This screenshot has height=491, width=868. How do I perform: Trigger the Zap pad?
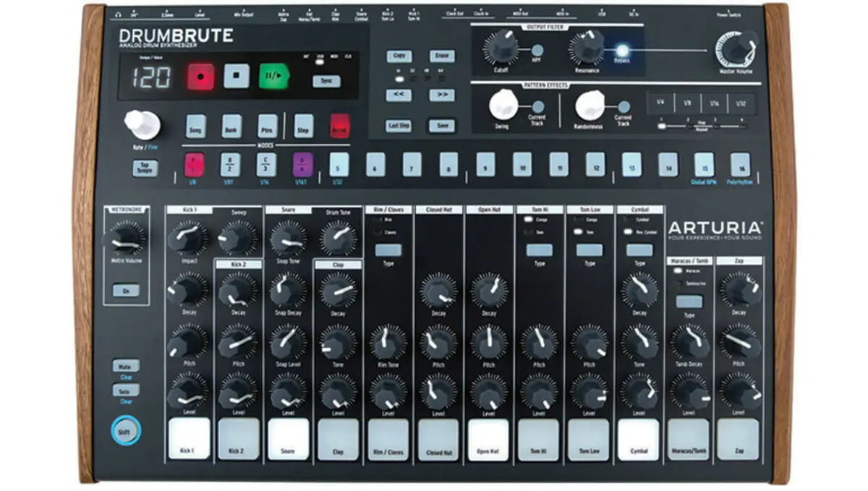pos(739,439)
